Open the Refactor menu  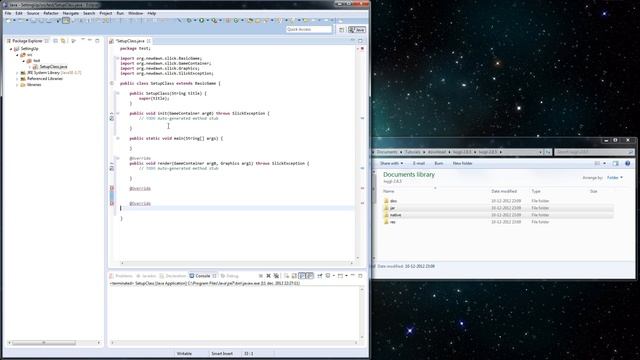point(51,13)
